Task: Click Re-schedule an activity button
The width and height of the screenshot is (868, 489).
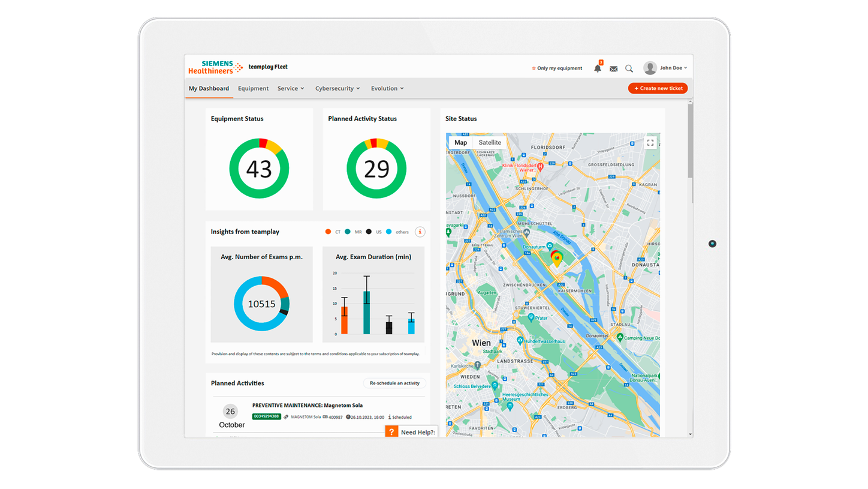Action: 394,383
